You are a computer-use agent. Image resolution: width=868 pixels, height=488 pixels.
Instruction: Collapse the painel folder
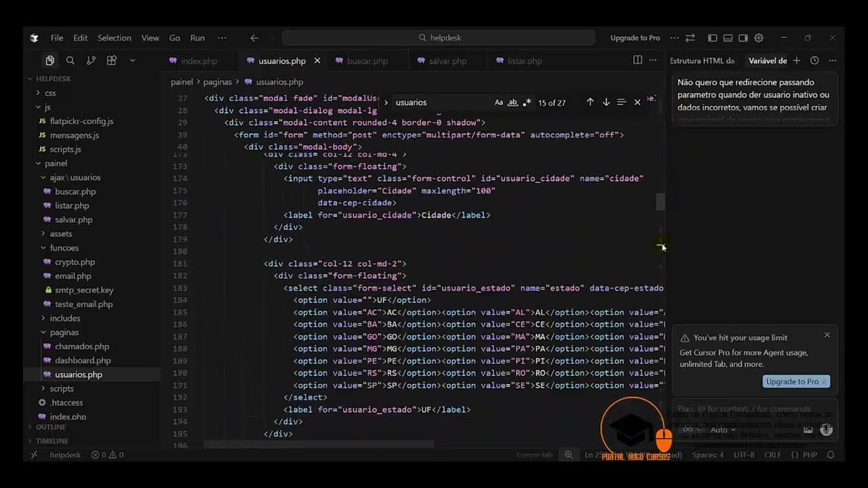pyautogui.click(x=56, y=163)
